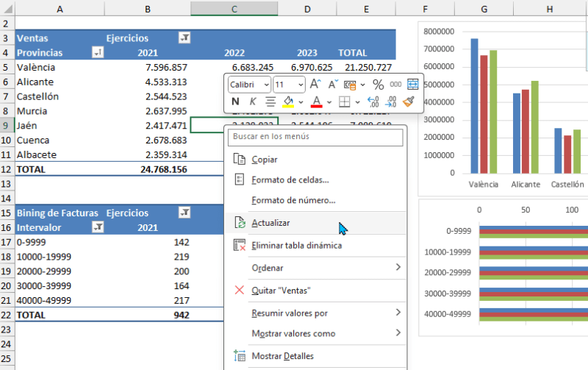Open border style options arrow
The image size is (588, 370).
tap(357, 102)
